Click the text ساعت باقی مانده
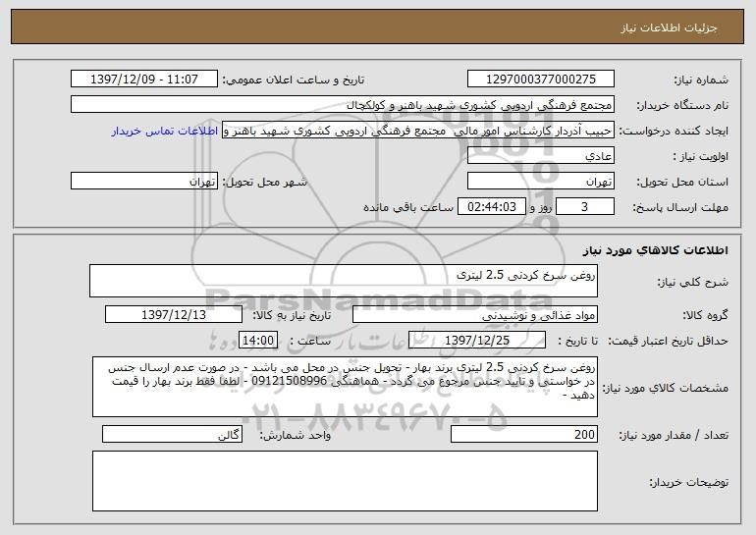756x535 pixels. [x=408, y=207]
